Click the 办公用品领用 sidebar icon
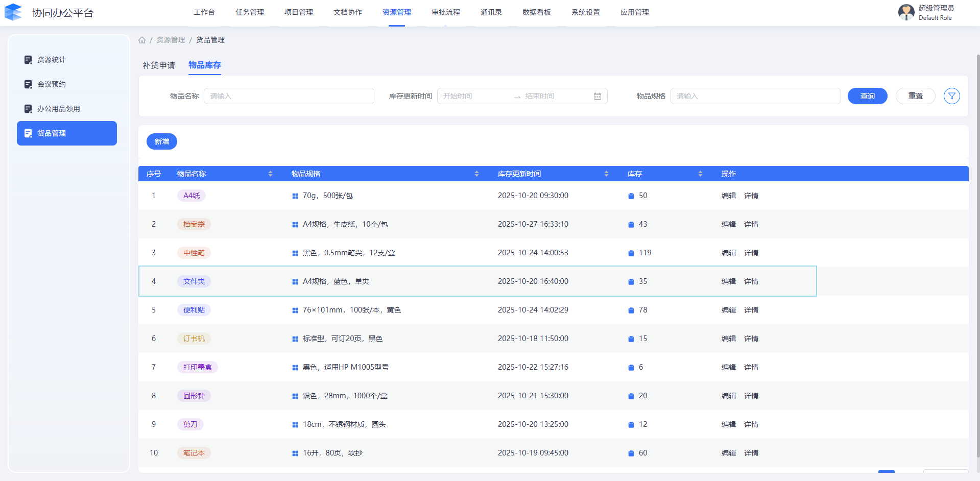980x481 pixels. coord(28,109)
